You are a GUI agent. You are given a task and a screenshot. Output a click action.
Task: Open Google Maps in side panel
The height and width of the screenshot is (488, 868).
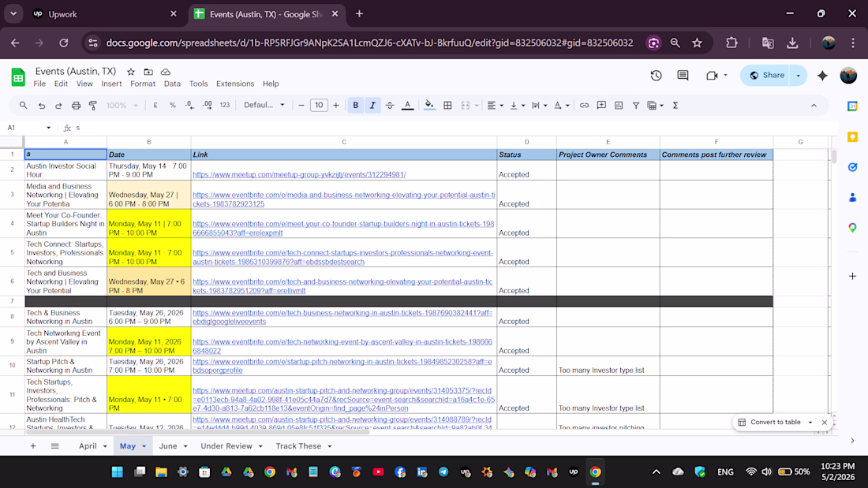click(852, 227)
